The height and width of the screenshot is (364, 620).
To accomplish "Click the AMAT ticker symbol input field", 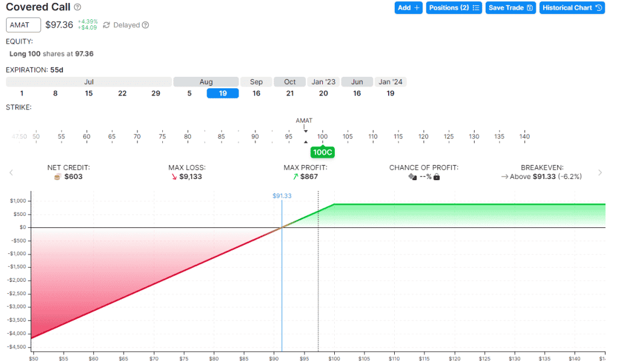I will tap(24, 25).
